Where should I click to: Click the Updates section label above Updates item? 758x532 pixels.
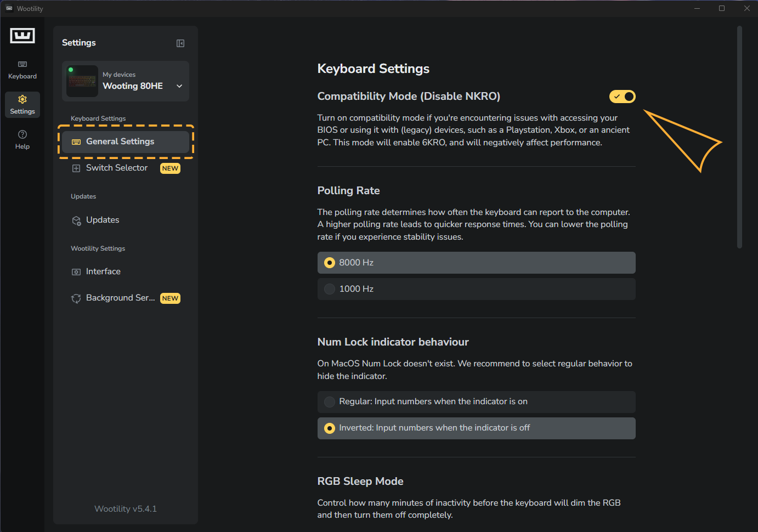click(83, 196)
